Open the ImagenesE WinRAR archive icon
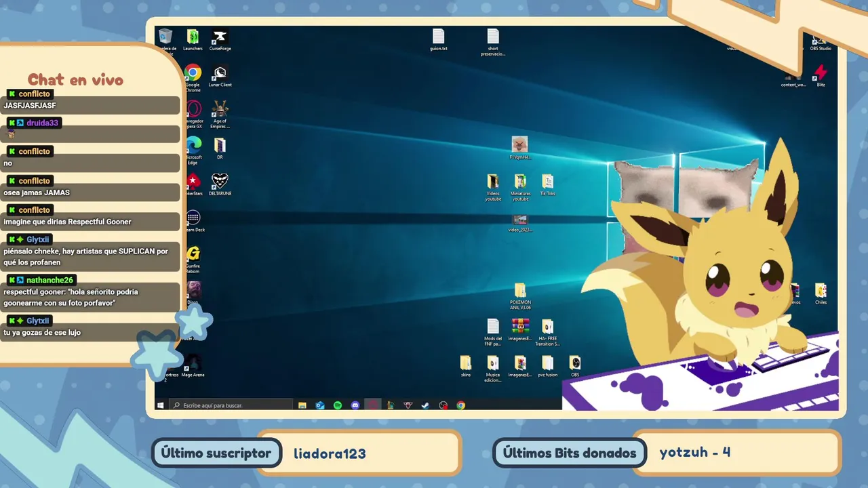868x488 pixels. pyautogui.click(x=520, y=329)
